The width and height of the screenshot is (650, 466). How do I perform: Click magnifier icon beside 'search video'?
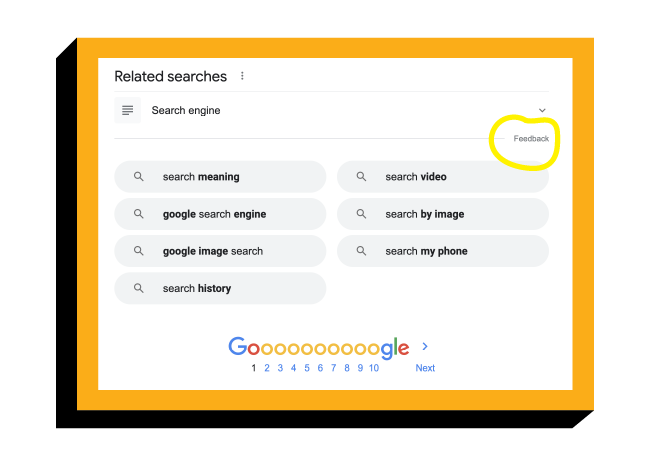click(x=361, y=177)
